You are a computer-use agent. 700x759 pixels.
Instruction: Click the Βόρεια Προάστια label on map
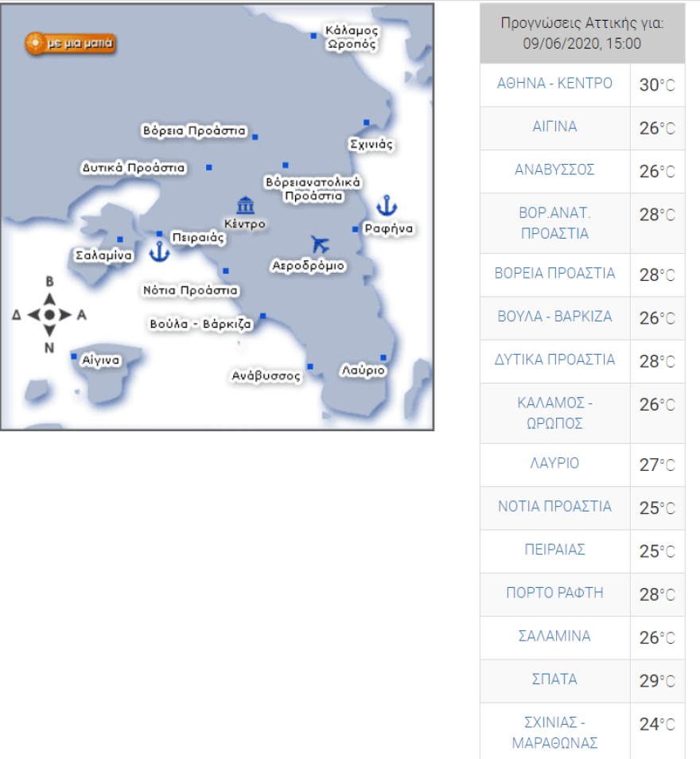(x=194, y=130)
